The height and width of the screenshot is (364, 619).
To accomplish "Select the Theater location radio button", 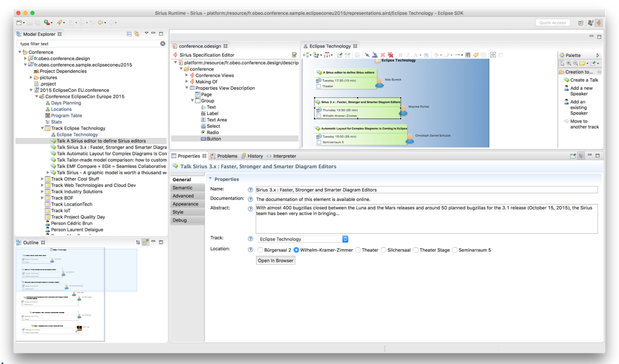I will point(358,250).
